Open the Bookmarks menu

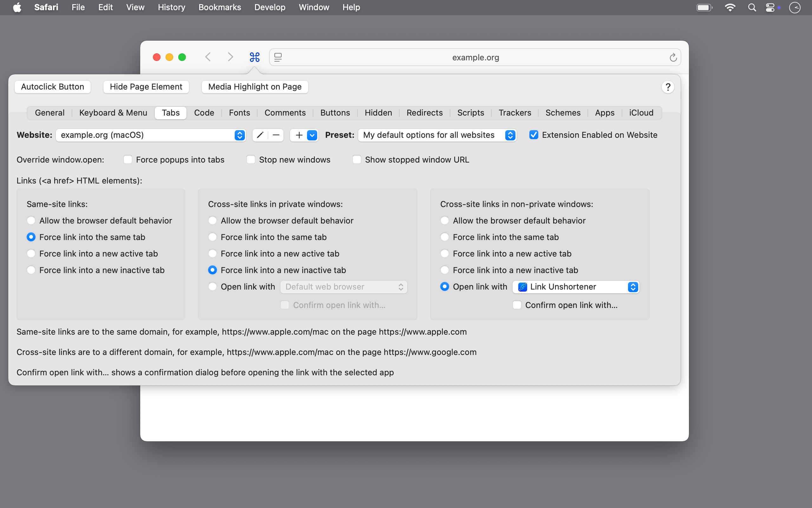coord(220,7)
